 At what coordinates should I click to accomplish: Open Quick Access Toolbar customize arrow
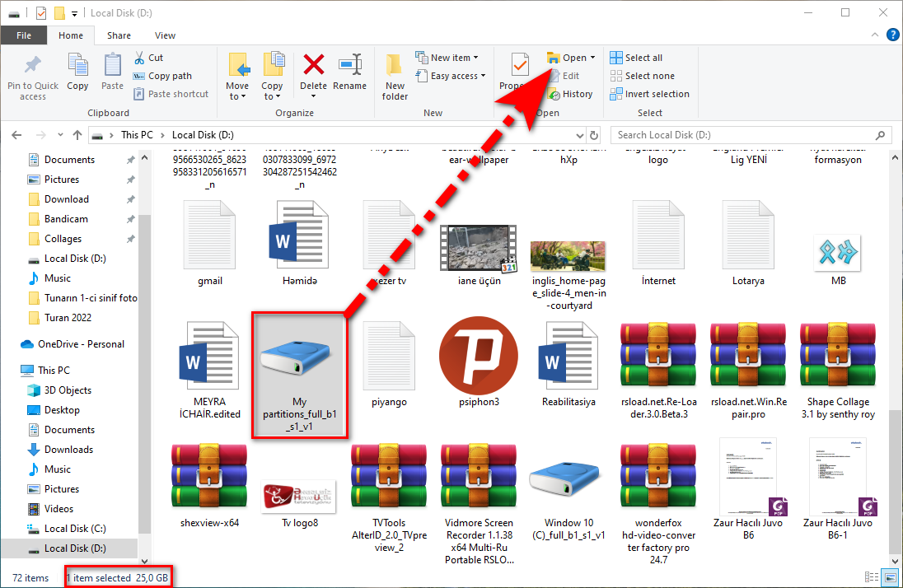click(74, 13)
